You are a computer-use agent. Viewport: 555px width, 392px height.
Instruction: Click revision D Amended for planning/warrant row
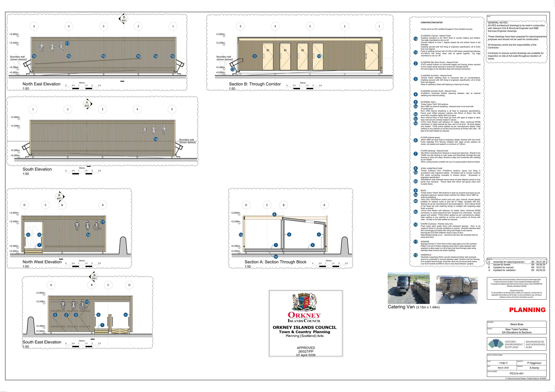517,262
